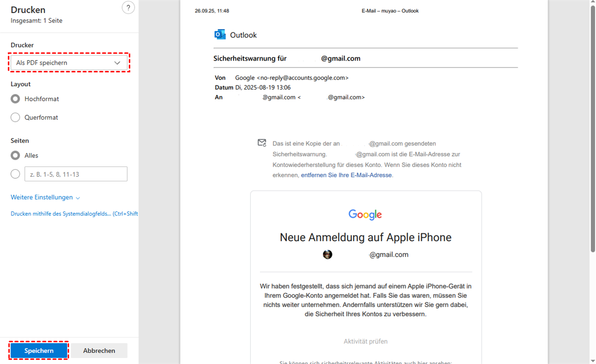Click the envelope icon beside copy notice
This screenshot has width=596, height=364.
coord(262,143)
